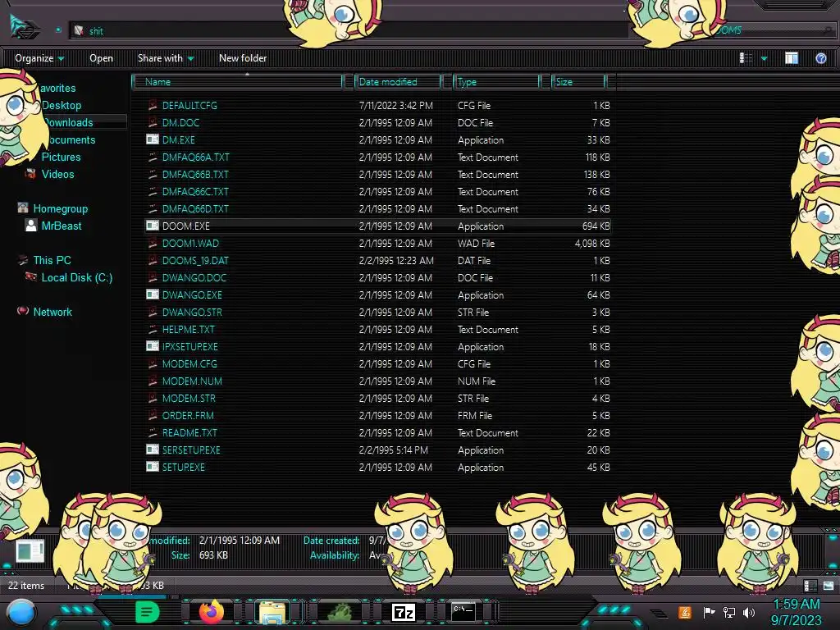Select the DM.DOC file icon
The image size is (840, 630).
point(153,122)
